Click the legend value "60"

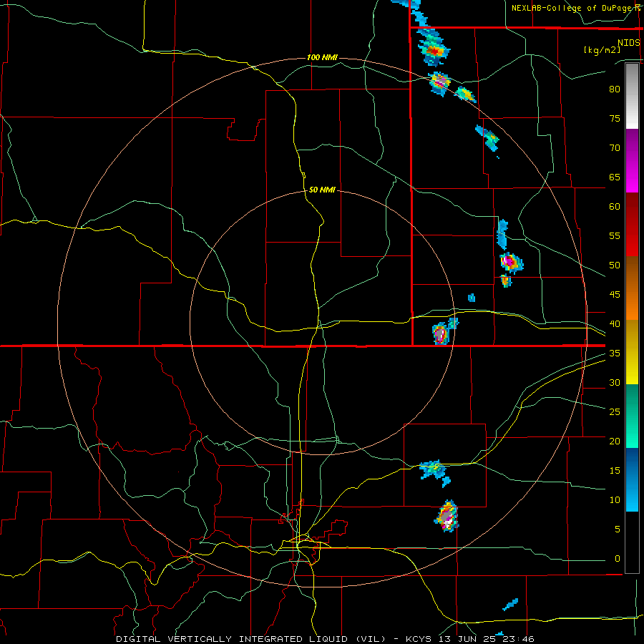[x=615, y=207]
